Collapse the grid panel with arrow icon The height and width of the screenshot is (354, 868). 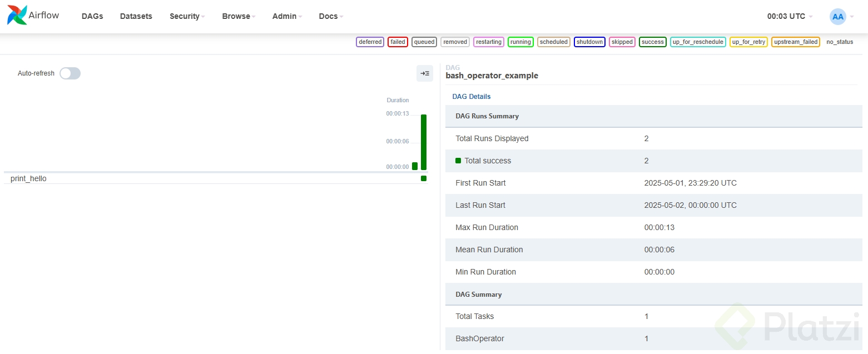(425, 73)
